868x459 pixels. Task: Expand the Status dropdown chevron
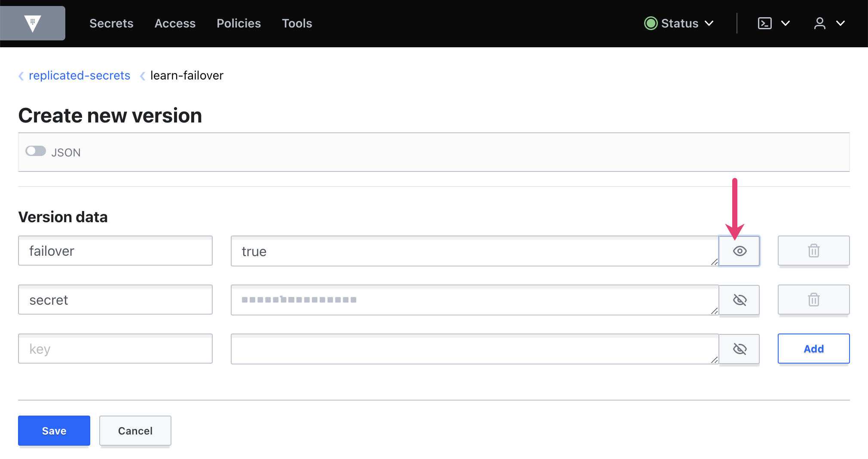pyautogui.click(x=709, y=23)
